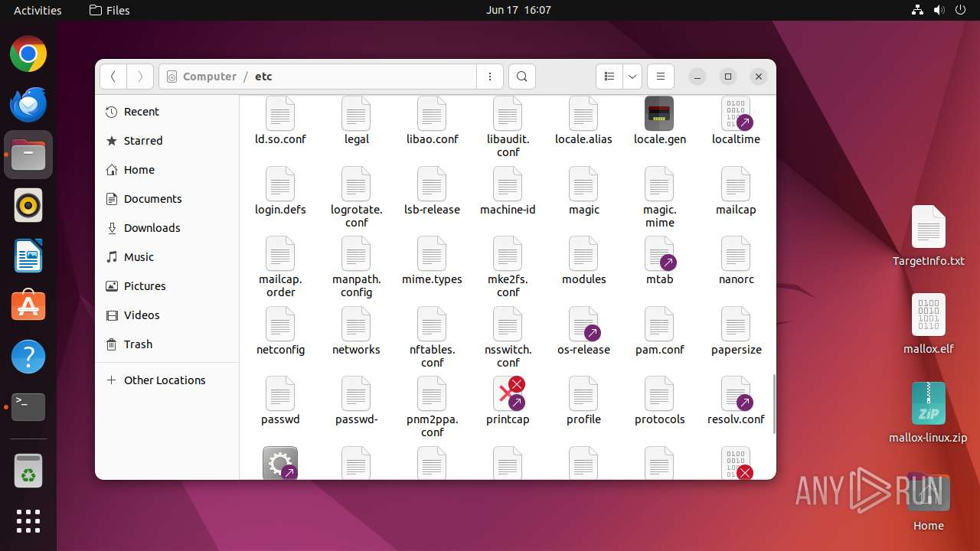Image resolution: width=980 pixels, height=551 pixels.
Task: Click Computer in the path bar
Action: coord(210,77)
